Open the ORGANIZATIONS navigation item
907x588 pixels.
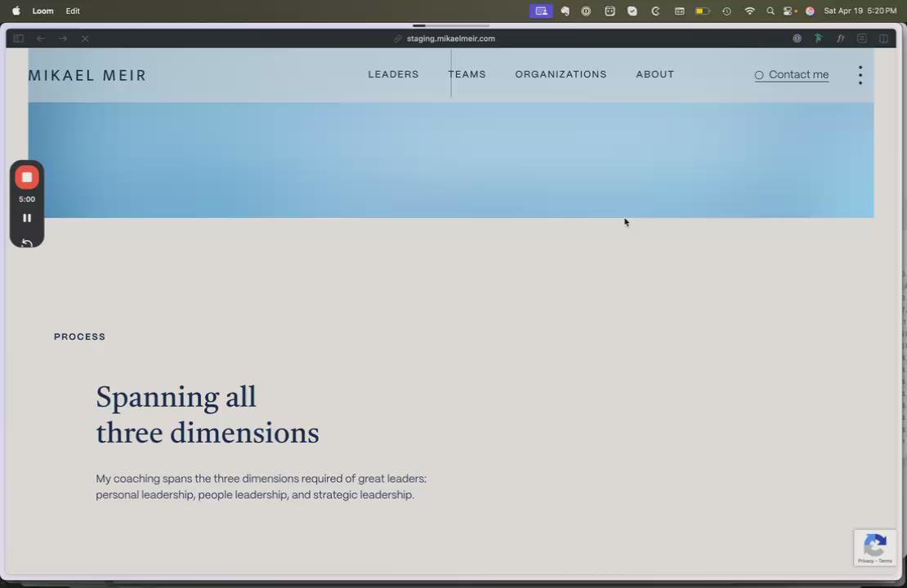[561, 74]
